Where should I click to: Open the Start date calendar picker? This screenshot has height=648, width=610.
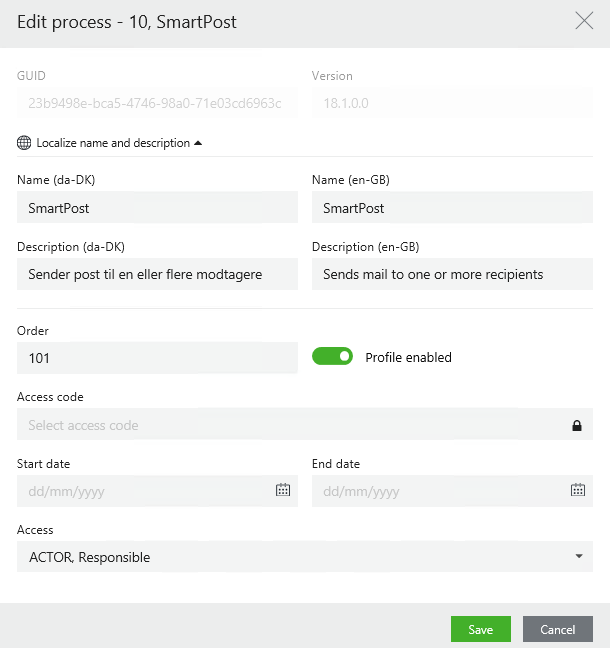283,490
